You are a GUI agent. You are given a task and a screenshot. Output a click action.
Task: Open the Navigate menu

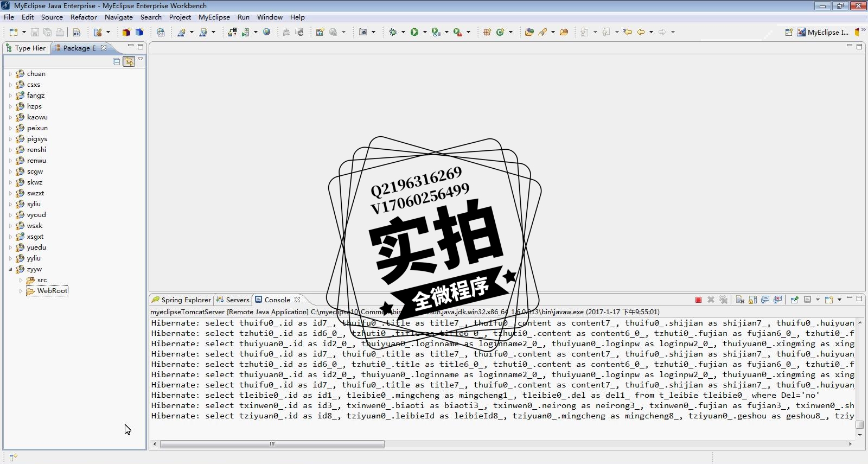(x=119, y=17)
